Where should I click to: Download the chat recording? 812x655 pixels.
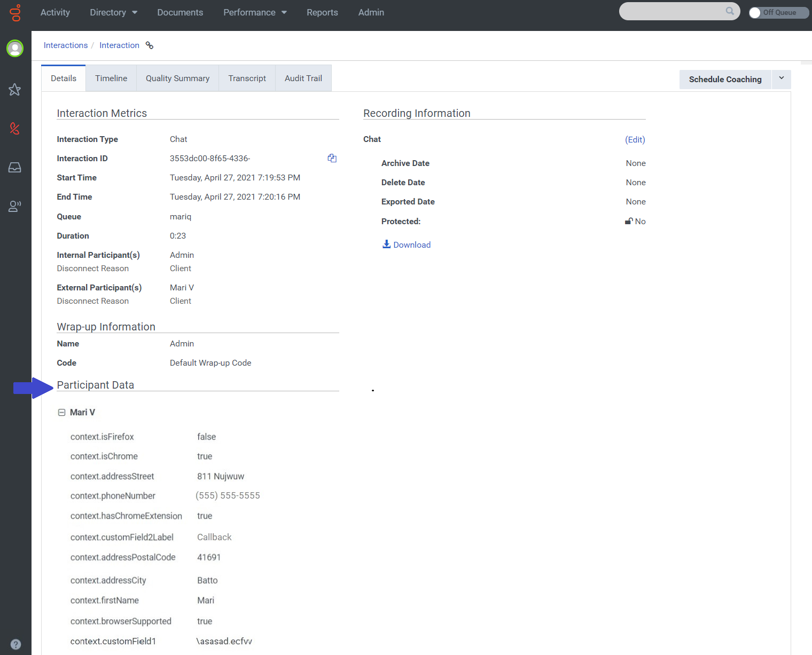point(407,244)
